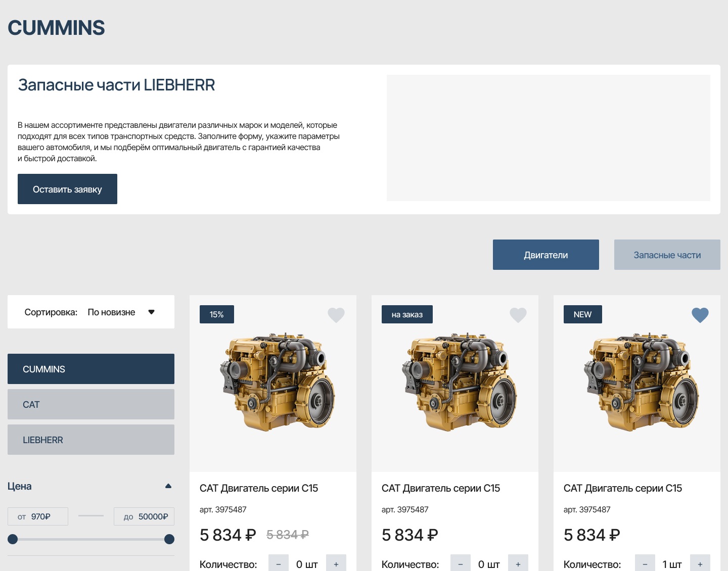Remove NEW product from favorites
Screen dimensions: 728x571
coord(700,315)
